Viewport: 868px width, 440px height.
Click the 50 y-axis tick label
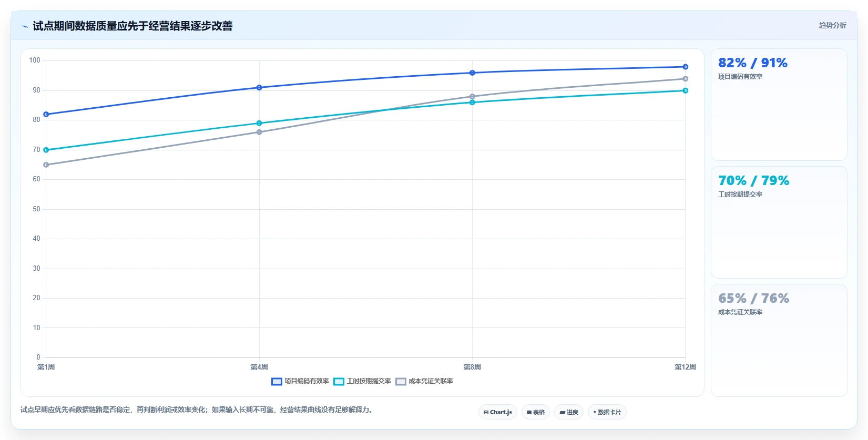(36, 209)
